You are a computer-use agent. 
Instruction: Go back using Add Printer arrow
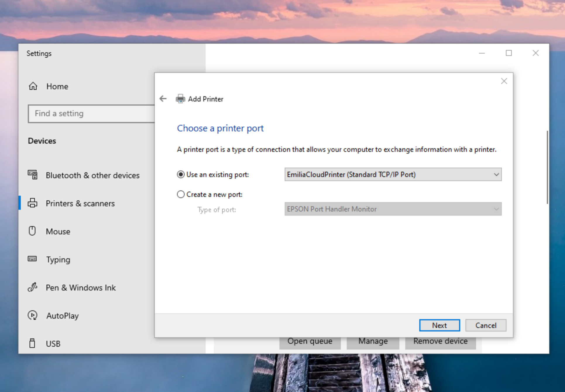(163, 99)
